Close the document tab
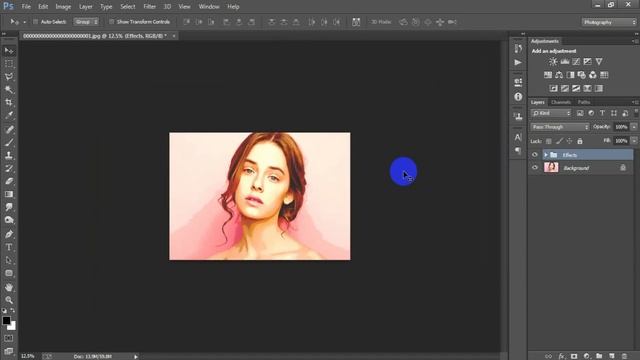This screenshot has width=640, height=360. click(x=174, y=36)
